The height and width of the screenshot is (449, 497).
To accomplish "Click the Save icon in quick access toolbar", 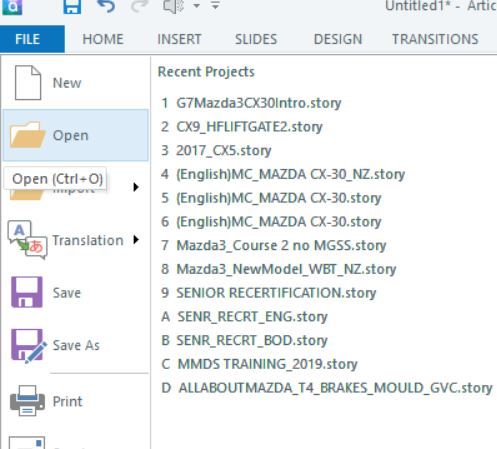I will point(72,7).
